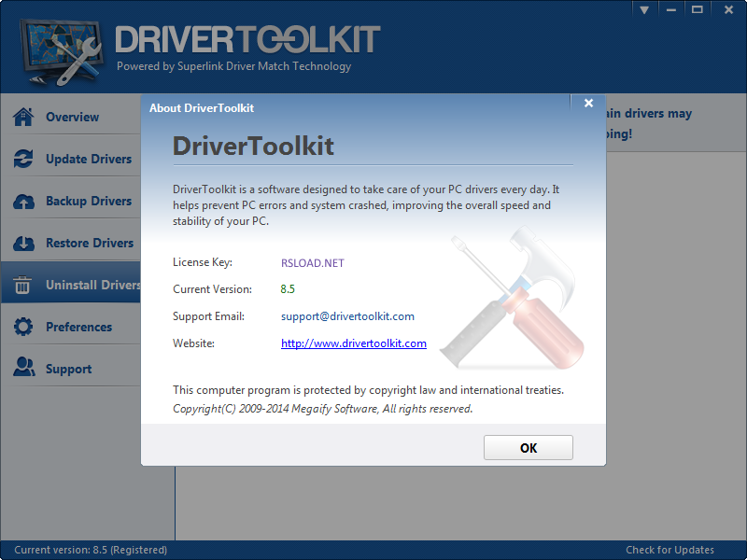Click the 8.5 current version value
747x560 pixels.
288,289
